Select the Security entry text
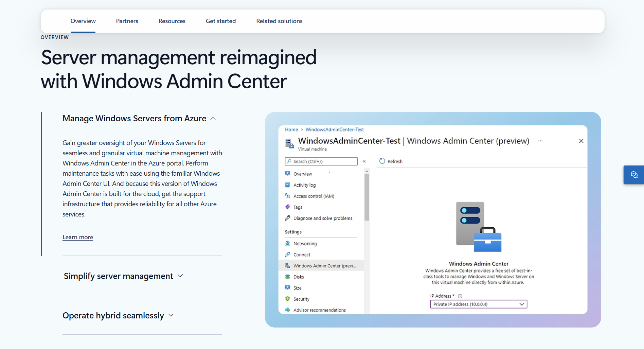Viewport: 644px width, 349px height. click(302, 299)
